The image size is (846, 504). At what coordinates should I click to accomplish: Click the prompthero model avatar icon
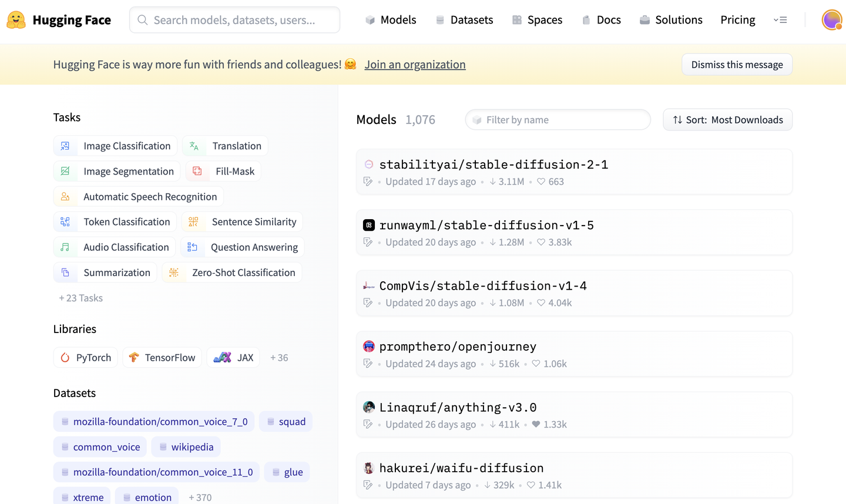pos(369,347)
